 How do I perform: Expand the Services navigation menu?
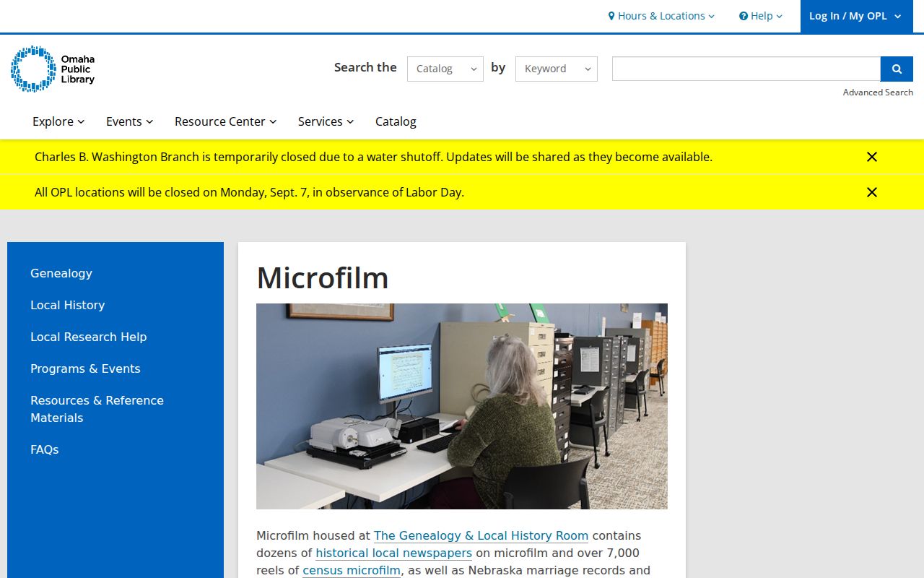coord(326,121)
